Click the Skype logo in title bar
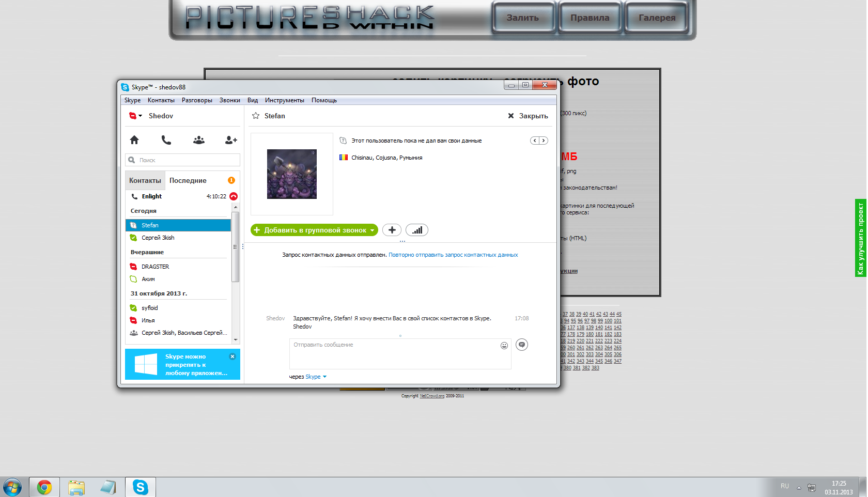The image size is (868, 497). (x=125, y=87)
